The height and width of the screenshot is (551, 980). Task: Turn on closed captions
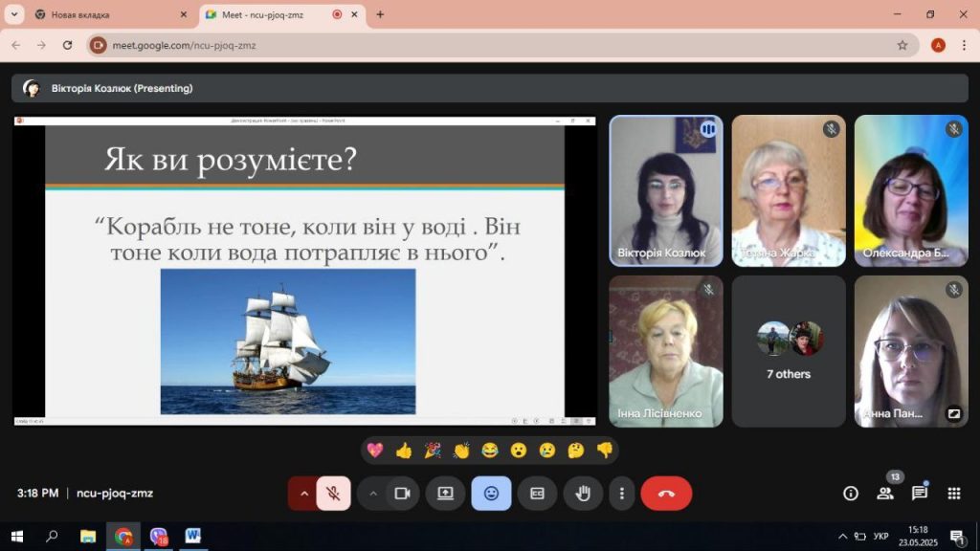[537, 494]
